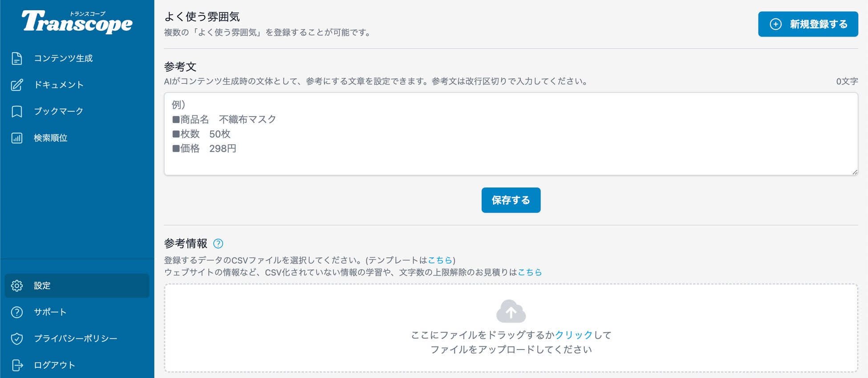The height and width of the screenshot is (378, 868).
Task: Click the クリック upload link
Action: pos(574,335)
